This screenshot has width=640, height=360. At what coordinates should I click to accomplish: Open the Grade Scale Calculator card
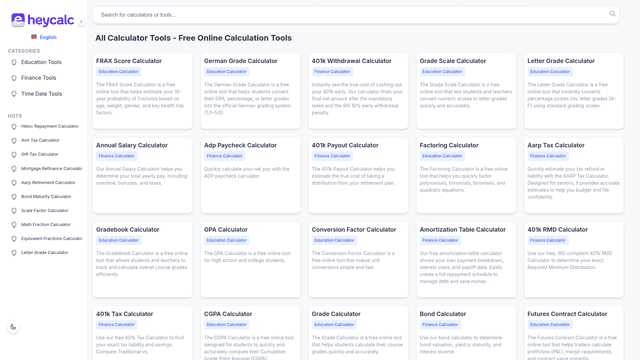[466, 91]
